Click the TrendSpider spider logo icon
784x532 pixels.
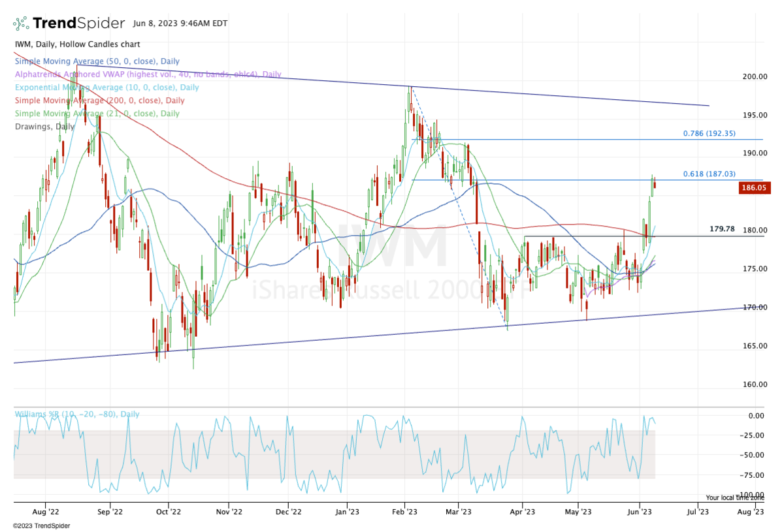pos(22,23)
